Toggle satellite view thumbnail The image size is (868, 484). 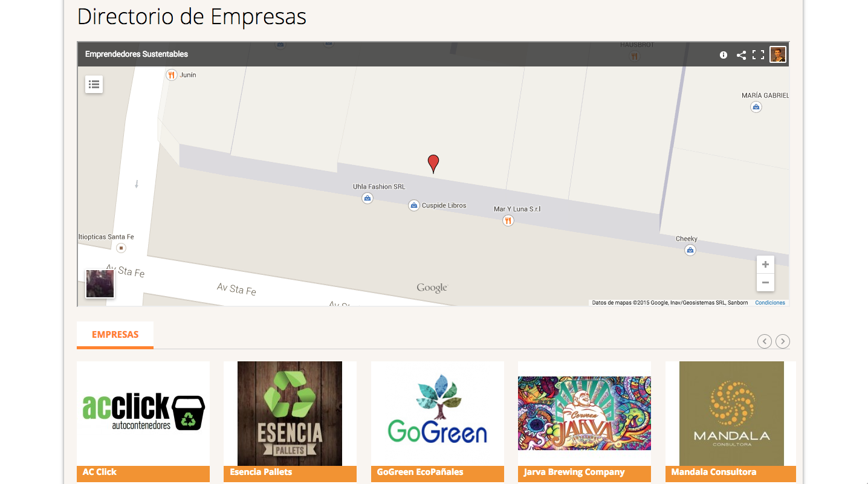(100, 284)
